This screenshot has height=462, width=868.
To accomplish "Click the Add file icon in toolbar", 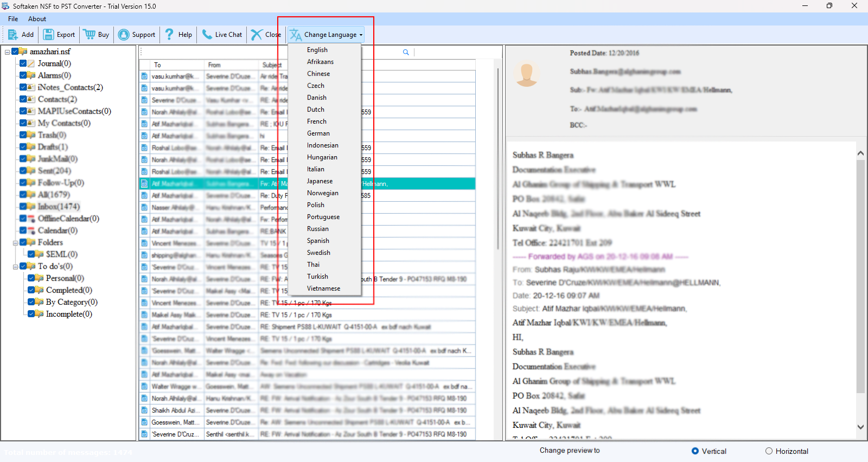I will point(13,35).
